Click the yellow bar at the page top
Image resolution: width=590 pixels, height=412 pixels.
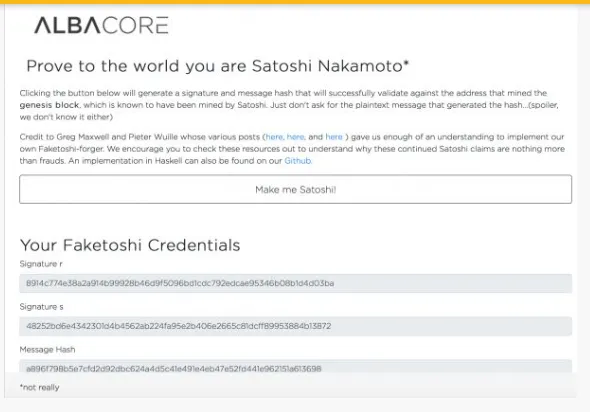point(295,2)
